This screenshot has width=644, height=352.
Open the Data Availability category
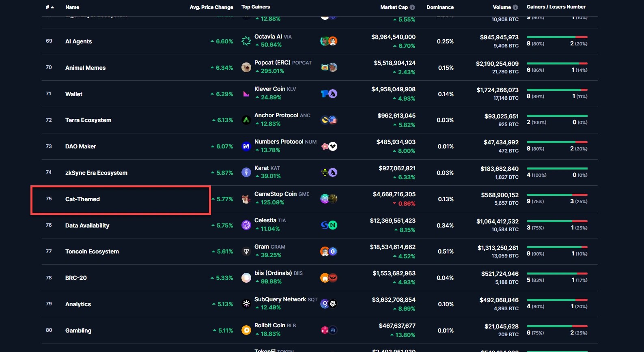[x=87, y=225]
